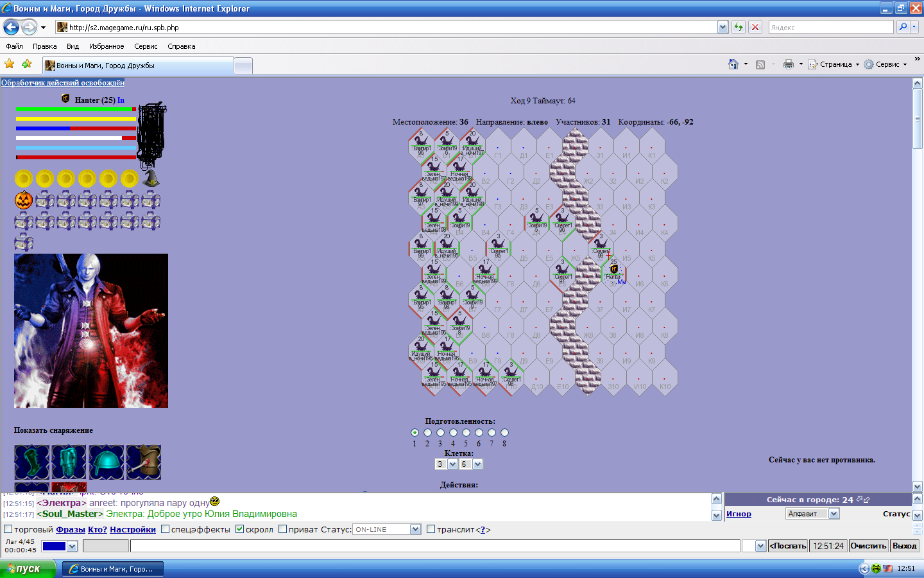Open the 'Правка' menu

coord(44,46)
